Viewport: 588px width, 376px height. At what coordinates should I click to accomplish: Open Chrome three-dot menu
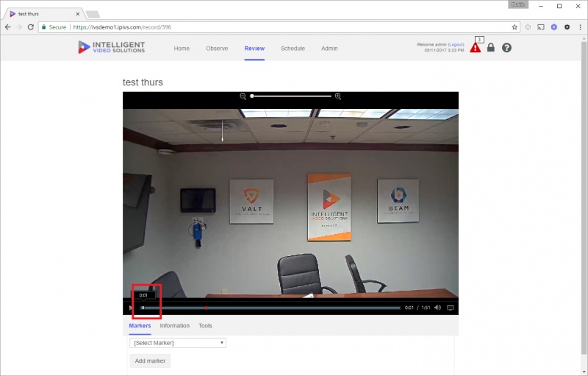(x=580, y=27)
